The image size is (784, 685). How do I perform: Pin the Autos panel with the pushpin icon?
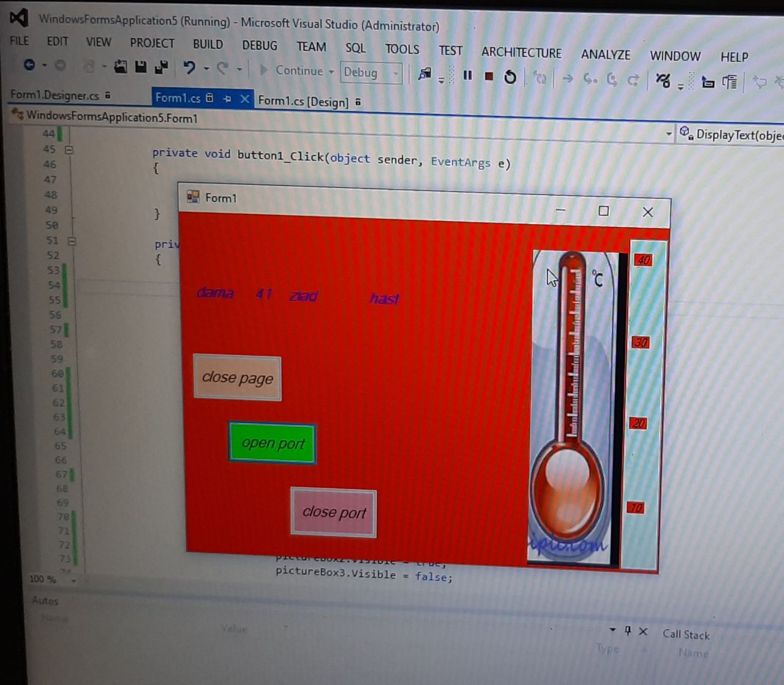point(628,630)
